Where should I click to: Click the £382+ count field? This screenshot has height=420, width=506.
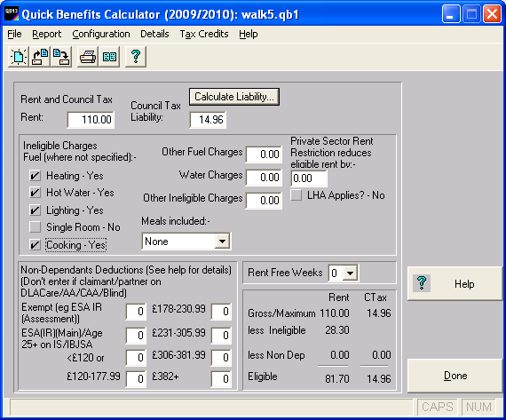[x=221, y=378]
